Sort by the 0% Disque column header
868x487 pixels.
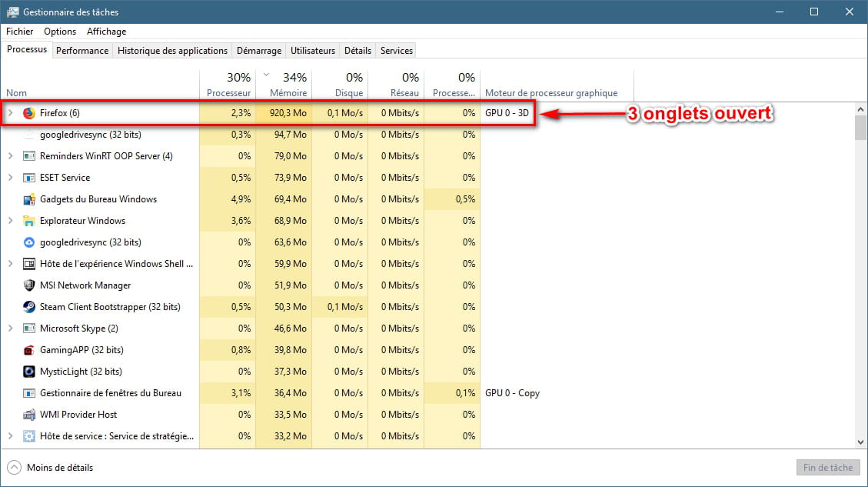point(340,85)
